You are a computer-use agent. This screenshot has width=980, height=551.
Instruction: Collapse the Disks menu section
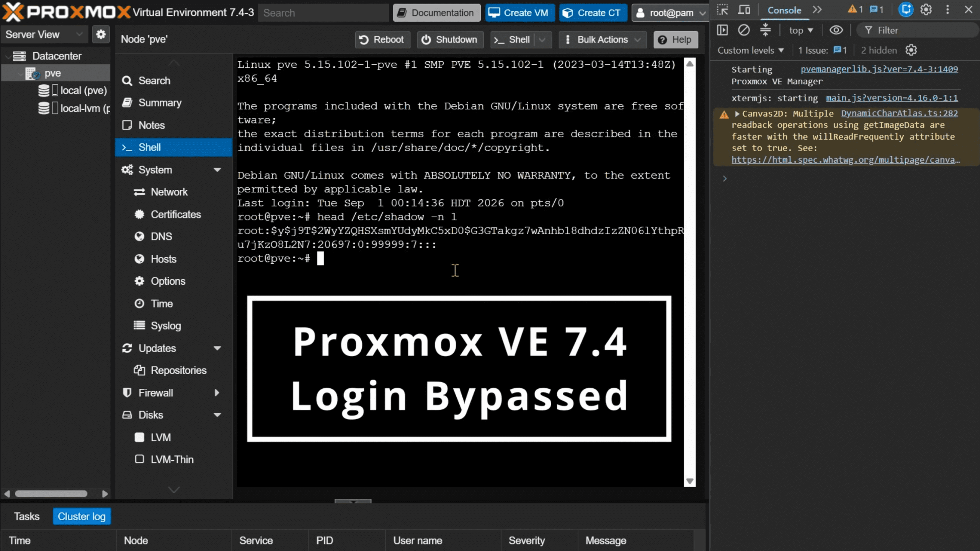click(x=217, y=415)
